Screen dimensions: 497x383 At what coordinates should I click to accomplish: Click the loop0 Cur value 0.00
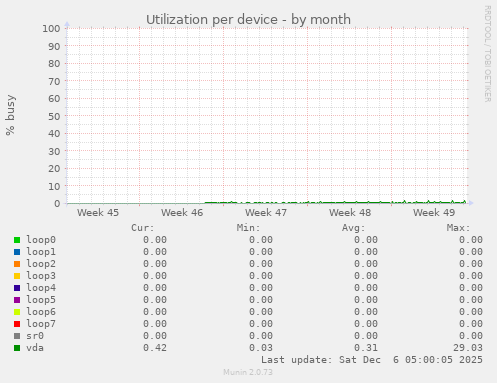coord(155,240)
